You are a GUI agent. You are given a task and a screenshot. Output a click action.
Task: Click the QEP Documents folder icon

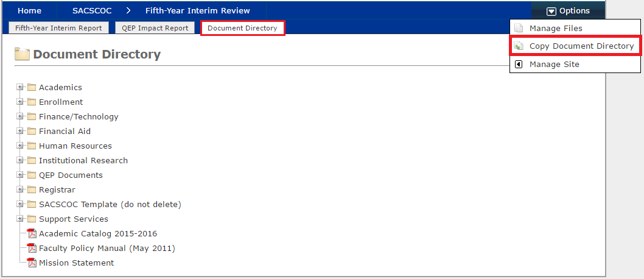point(32,175)
